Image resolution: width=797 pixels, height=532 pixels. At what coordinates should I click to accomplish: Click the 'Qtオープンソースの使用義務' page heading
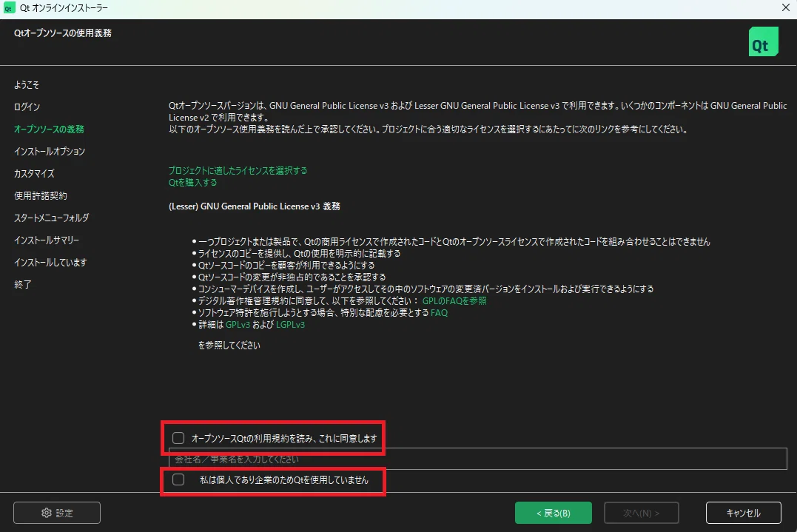(62, 33)
